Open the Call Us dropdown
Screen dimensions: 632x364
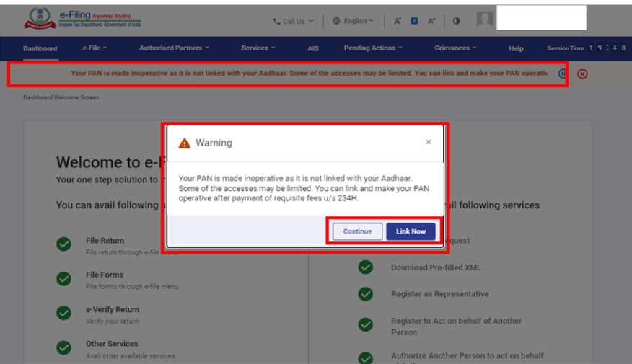pyautogui.click(x=293, y=22)
